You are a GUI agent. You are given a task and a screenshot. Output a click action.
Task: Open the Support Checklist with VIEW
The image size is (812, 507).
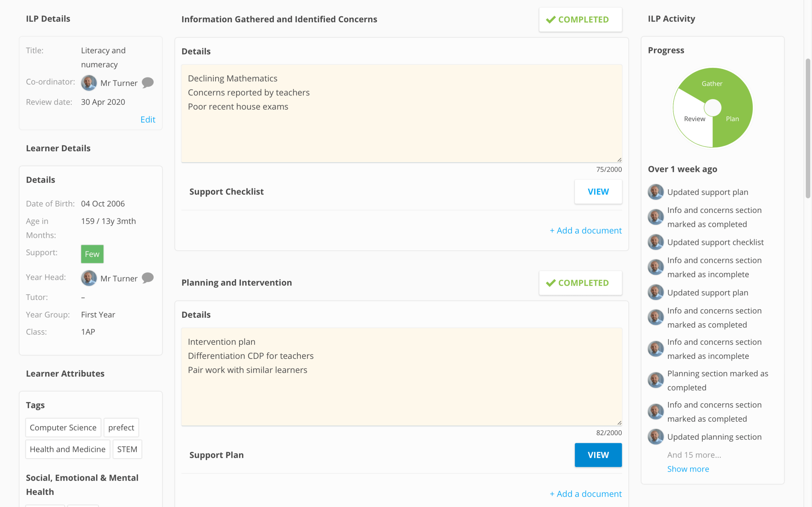[598, 192]
